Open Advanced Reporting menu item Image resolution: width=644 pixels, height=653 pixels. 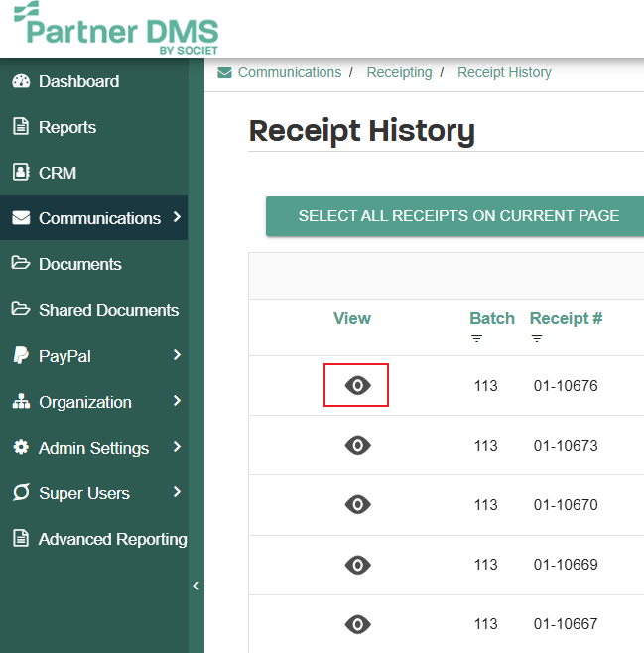pos(112,539)
